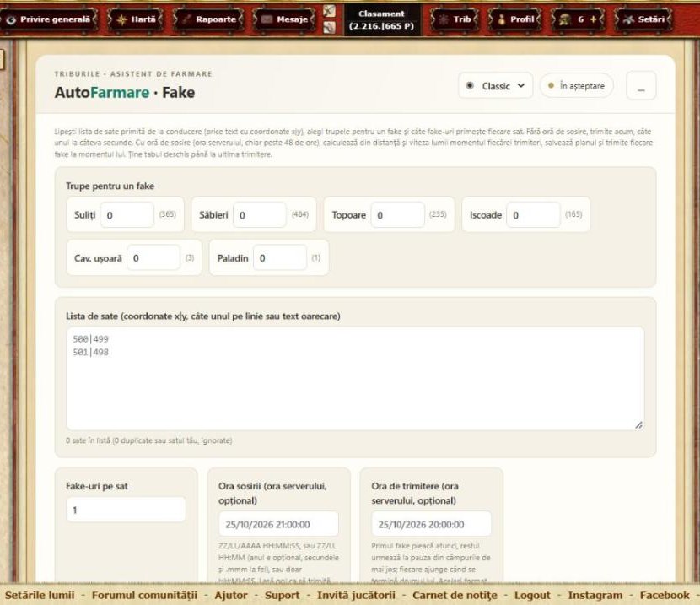
Task: Focus the Topoare troop count field
Action: pos(398,215)
